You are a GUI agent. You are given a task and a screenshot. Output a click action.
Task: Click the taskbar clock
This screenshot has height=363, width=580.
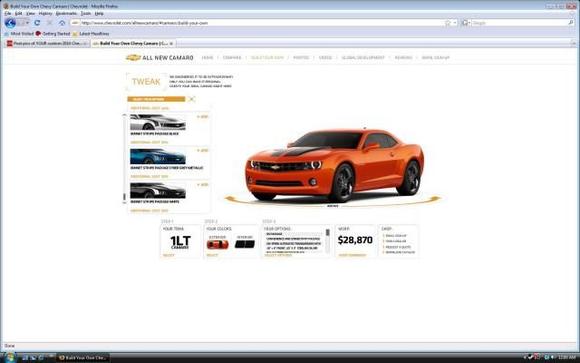(567, 357)
